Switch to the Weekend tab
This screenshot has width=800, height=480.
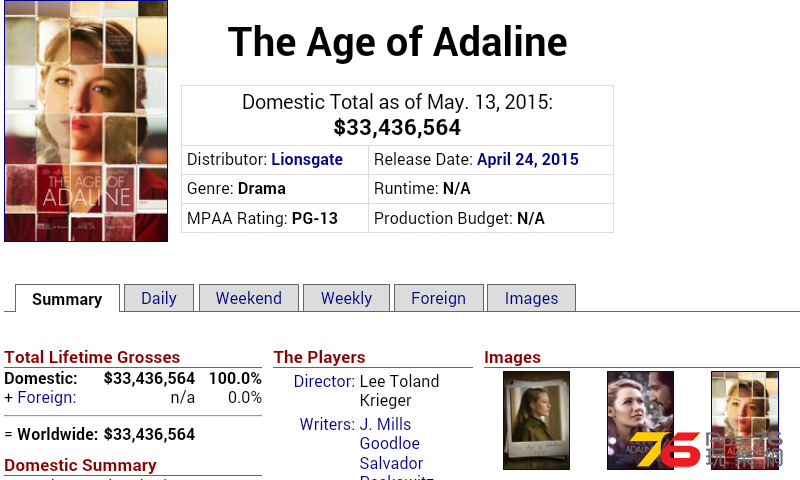(248, 298)
